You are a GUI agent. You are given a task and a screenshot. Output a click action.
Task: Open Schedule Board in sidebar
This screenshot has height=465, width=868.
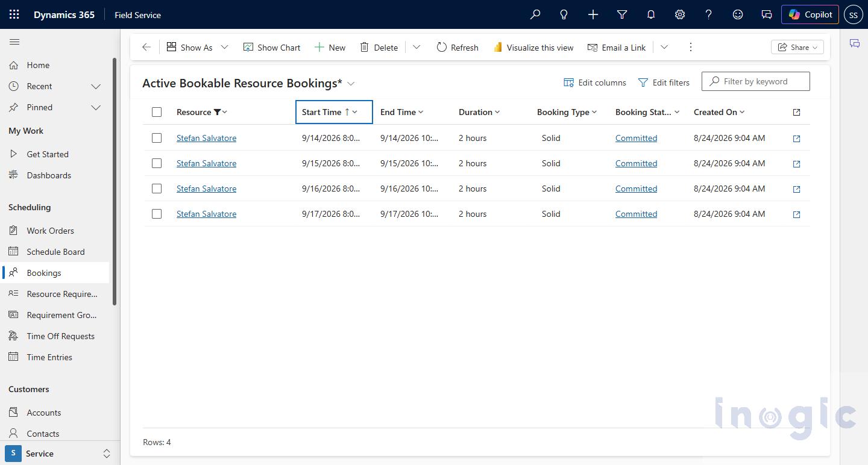tap(55, 252)
